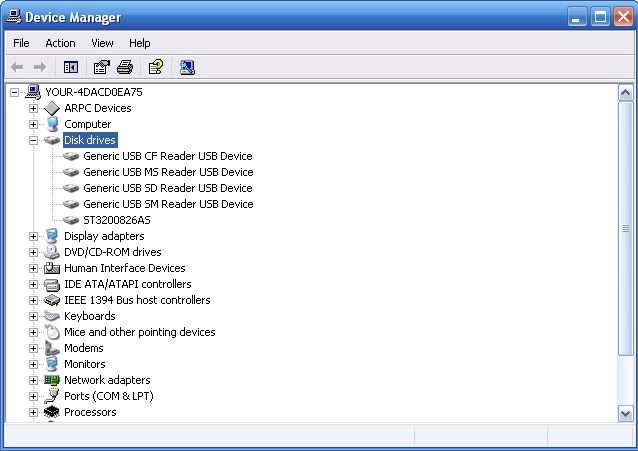Expand the Processors node
Screen dimensions: 638x451
pyautogui.click(x=33, y=412)
